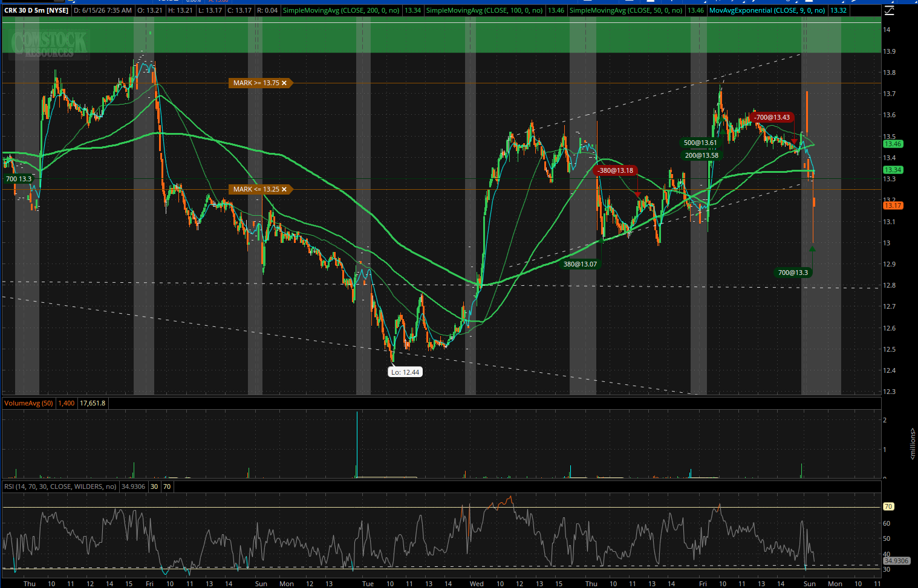918x588 pixels.
Task: Click the open price O: 13.21
Action: 150,10
